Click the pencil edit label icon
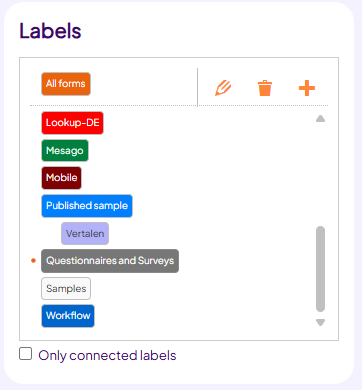Viewport: 362px width, 390px height. [223, 88]
